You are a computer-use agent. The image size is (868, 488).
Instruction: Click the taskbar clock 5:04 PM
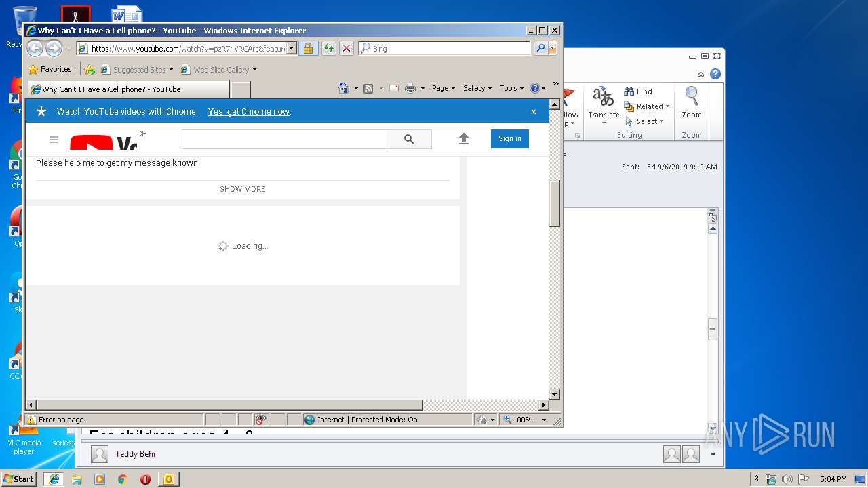click(833, 479)
